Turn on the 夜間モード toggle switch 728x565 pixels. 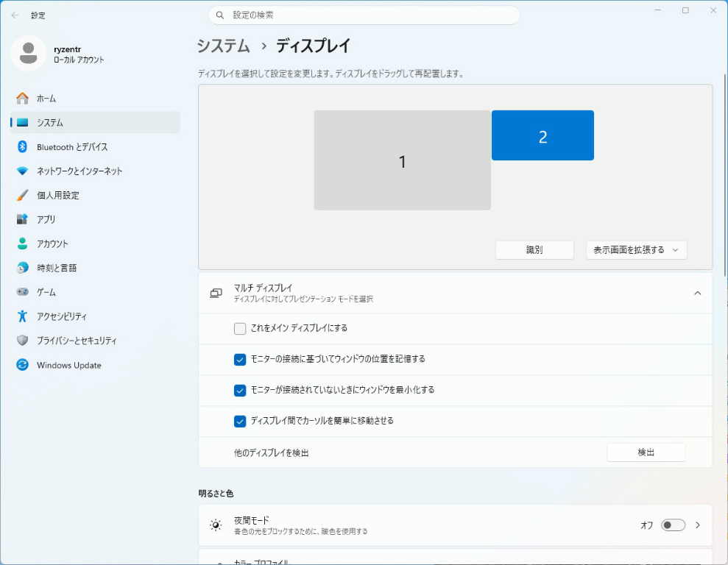tap(673, 525)
